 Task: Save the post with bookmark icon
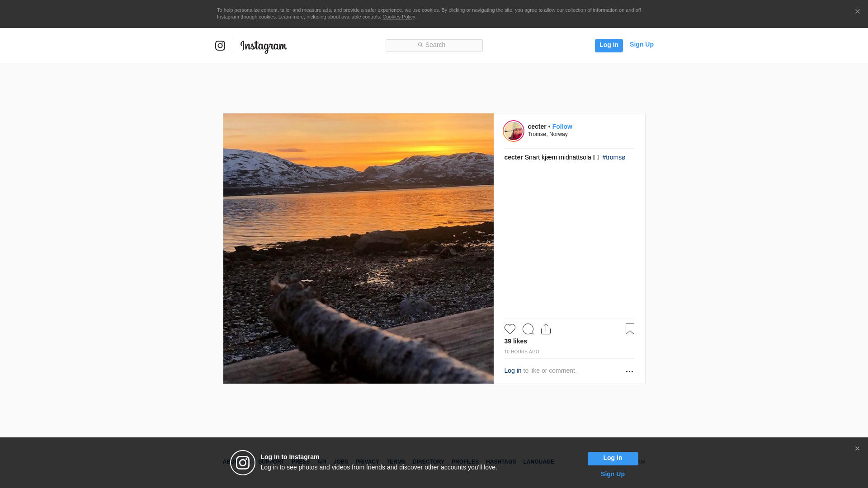pos(630,329)
